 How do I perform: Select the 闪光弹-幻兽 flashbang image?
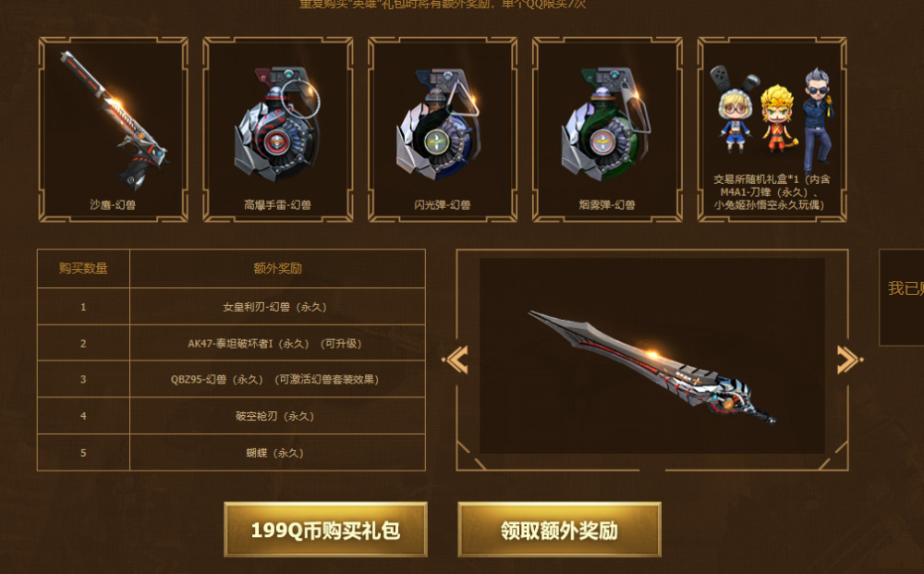point(438,125)
